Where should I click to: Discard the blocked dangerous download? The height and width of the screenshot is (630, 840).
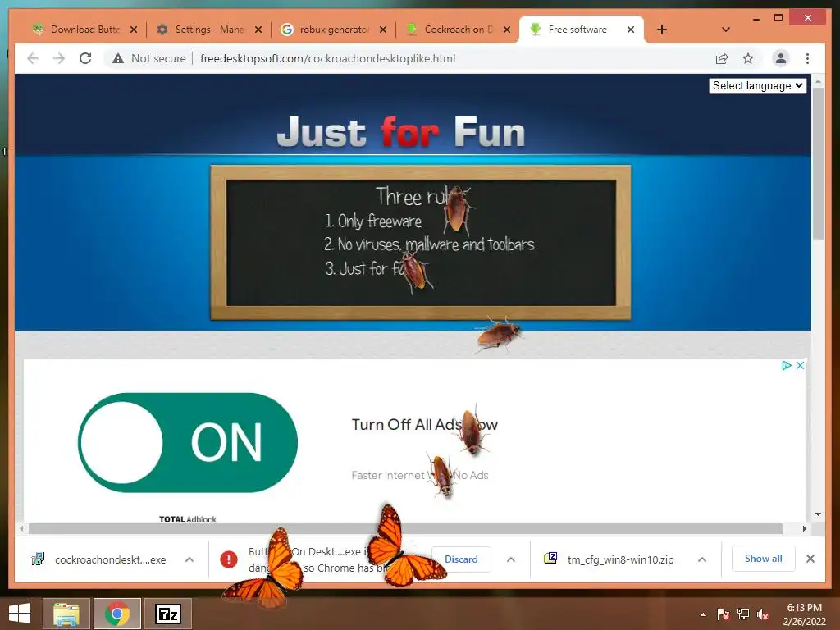pyautogui.click(x=461, y=559)
